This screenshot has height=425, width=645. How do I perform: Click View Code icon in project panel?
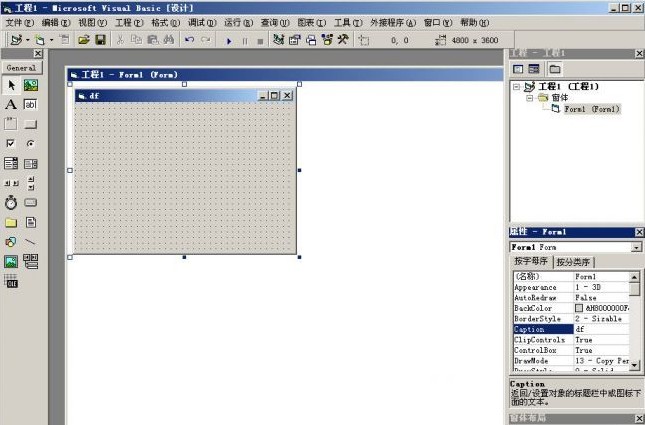pos(518,69)
